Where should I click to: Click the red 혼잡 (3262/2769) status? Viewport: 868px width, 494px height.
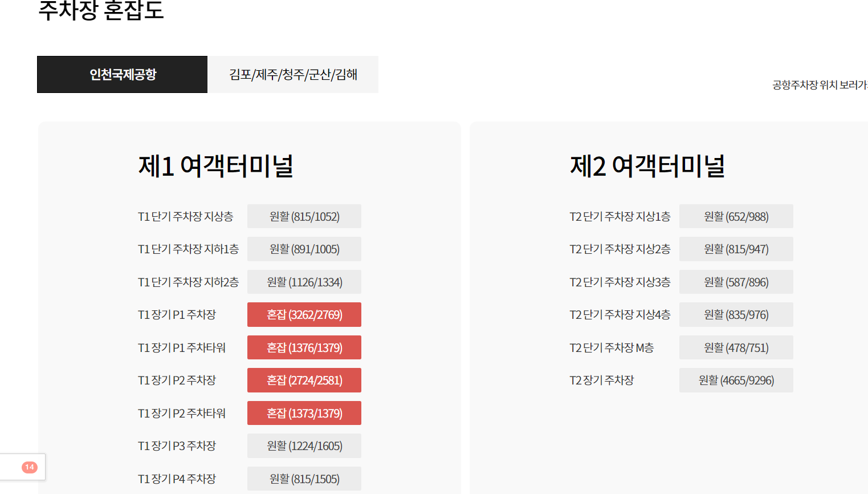(304, 315)
